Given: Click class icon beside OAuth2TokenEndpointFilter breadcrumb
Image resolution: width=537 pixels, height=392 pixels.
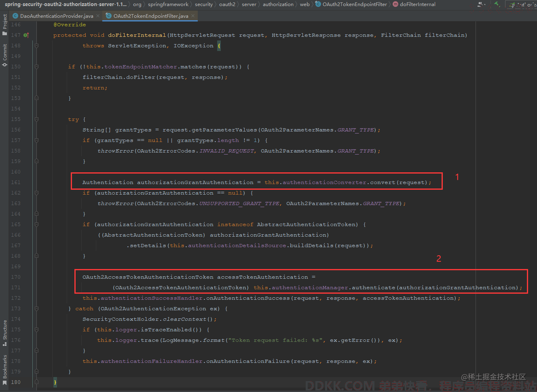Looking at the screenshot, I should [x=318, y=4].
